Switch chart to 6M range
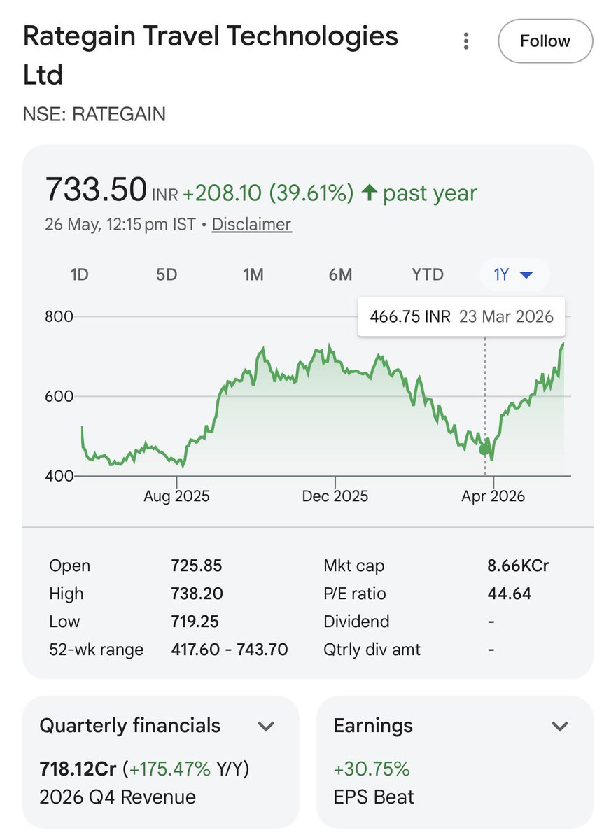 coord(340,274)
